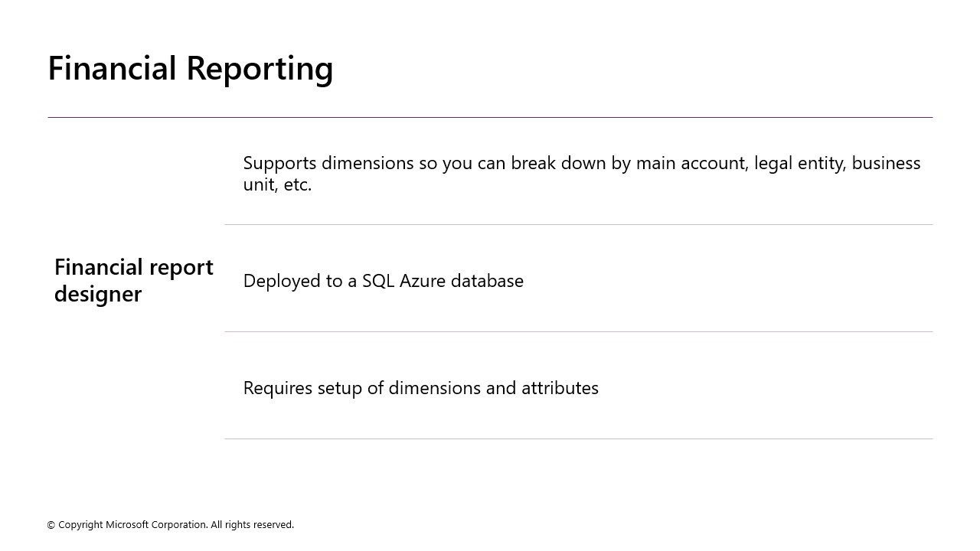Click the 'Supports dimensions' bullet text
The height and width of the screenshot is (551, 980).
[582, 174]
